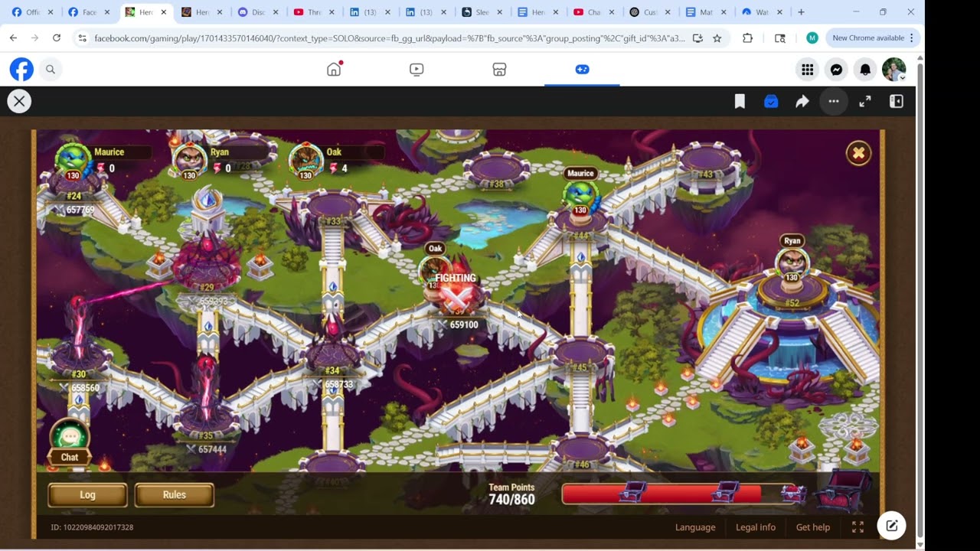
Task: Click Ryan's avatar on fountain #52
Action: (792, 263)
